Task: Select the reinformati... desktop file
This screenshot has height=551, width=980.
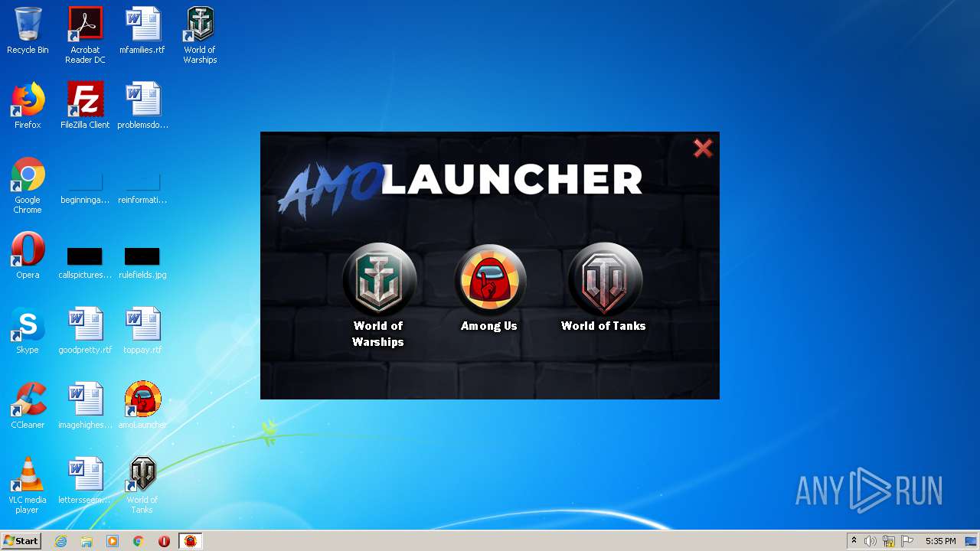Action: click(x=142, y=188)
